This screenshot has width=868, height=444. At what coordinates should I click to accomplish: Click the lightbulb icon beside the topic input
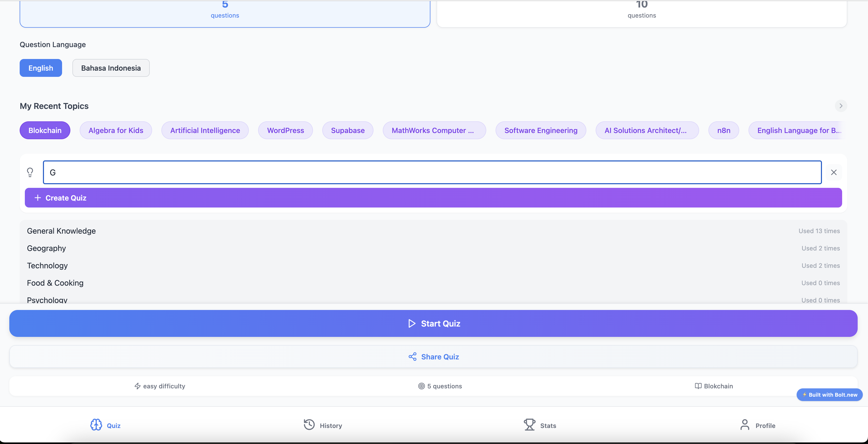point(30,172)
